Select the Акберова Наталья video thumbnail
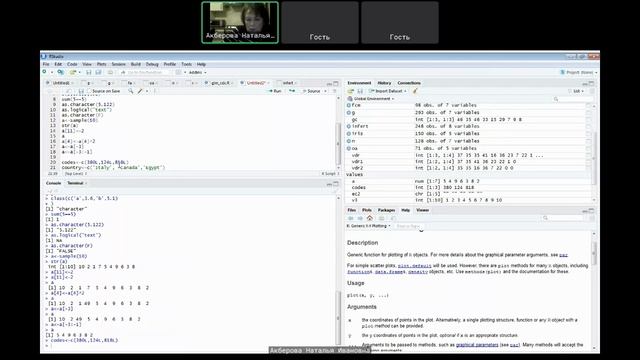The height and width of the screenshot is (360, 640). tap(240, 22)
